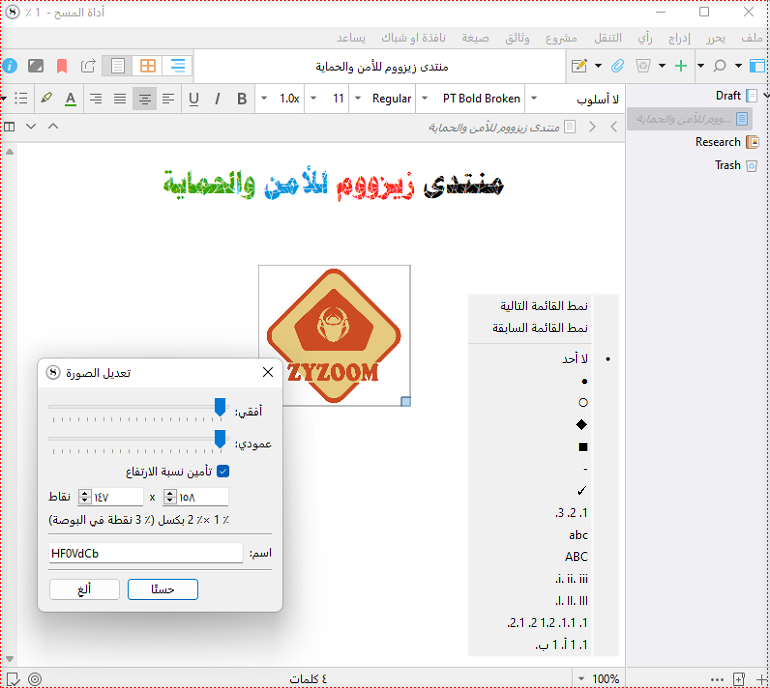Open the list bullets icon
Screen dimensions: 770x688
[x=21, y=99]
